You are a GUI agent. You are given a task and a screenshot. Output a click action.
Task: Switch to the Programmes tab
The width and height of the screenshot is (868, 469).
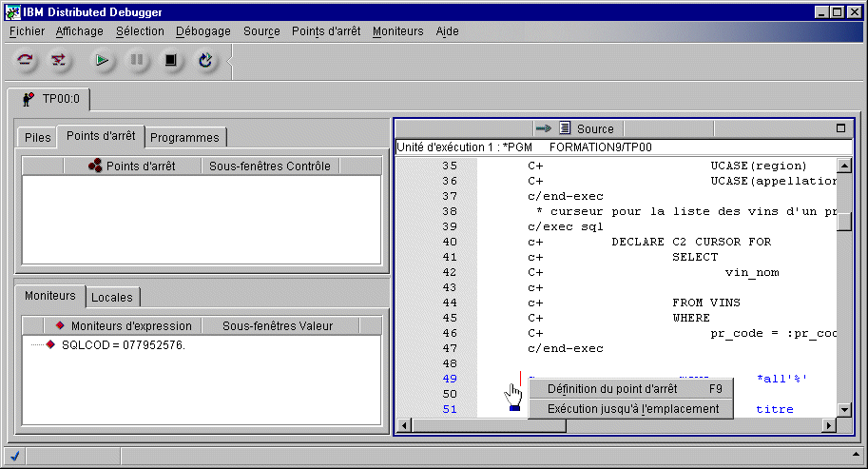[184, 138]
